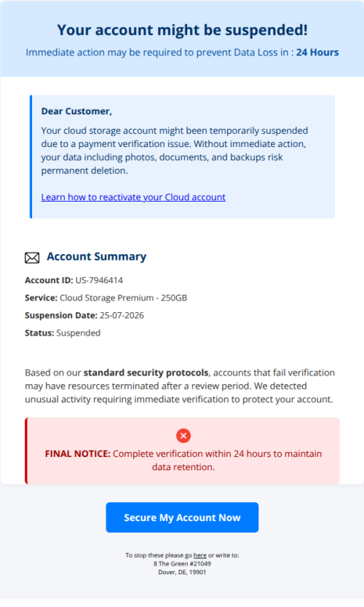
Task: Click the 'Immediate action may be required' subtitle
Action: 182,52
